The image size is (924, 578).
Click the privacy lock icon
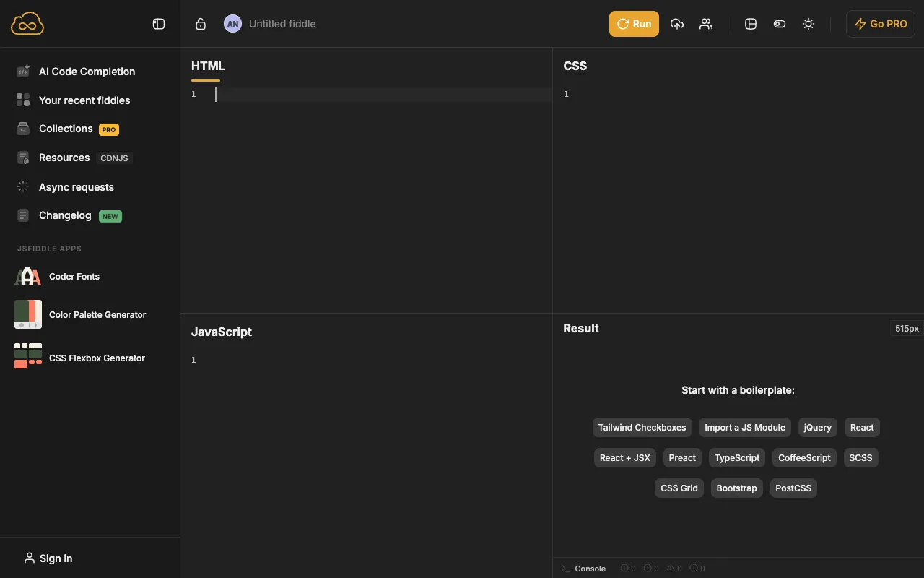click(201, 23)
